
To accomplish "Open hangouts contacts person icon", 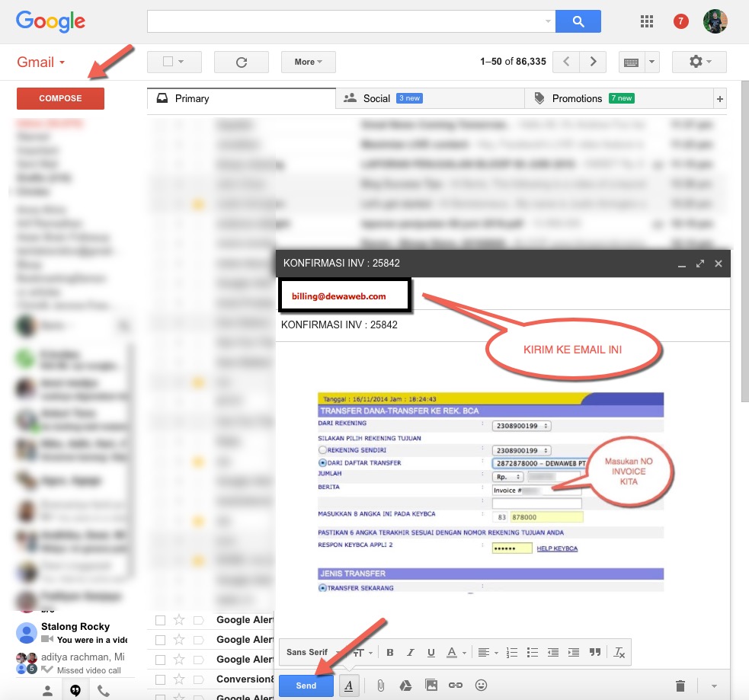I will click(x=47, y=690).
